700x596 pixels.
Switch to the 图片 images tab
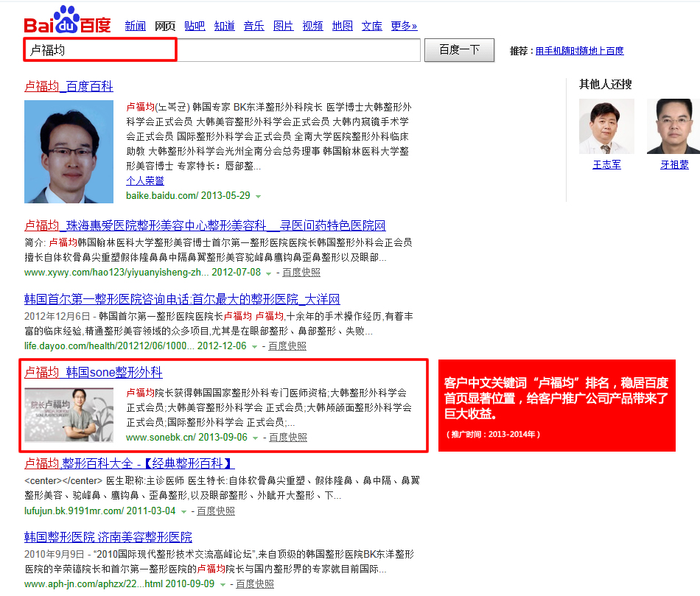(284, 26)
